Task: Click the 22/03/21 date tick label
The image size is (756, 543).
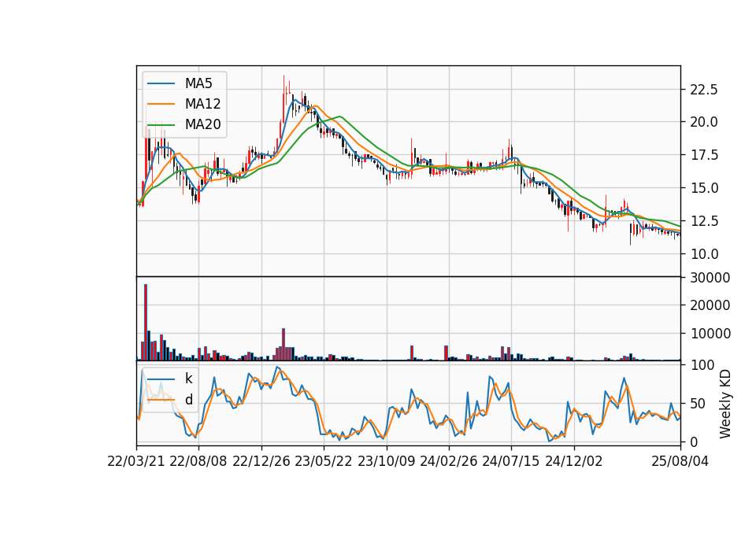Action: (136, 461)
